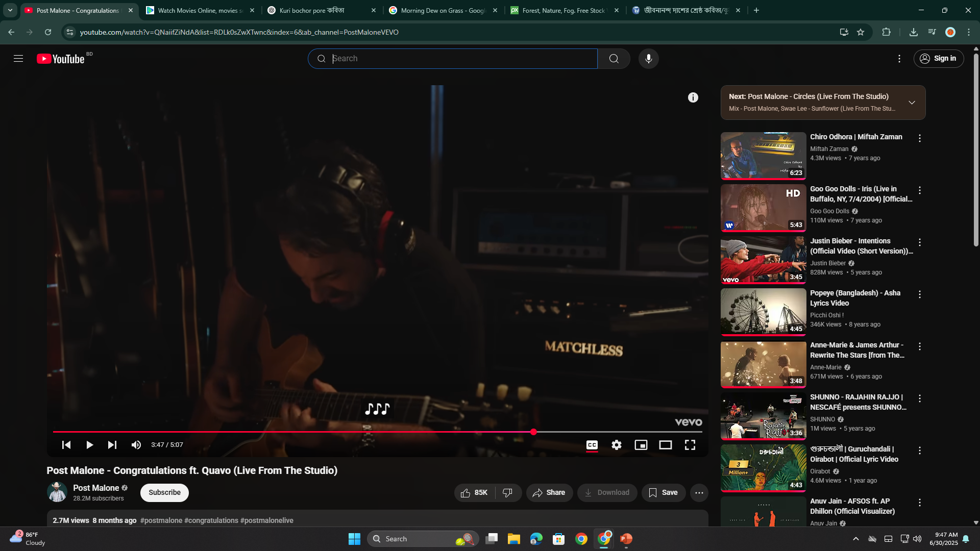Open player settings gear

tap(617, 445)
